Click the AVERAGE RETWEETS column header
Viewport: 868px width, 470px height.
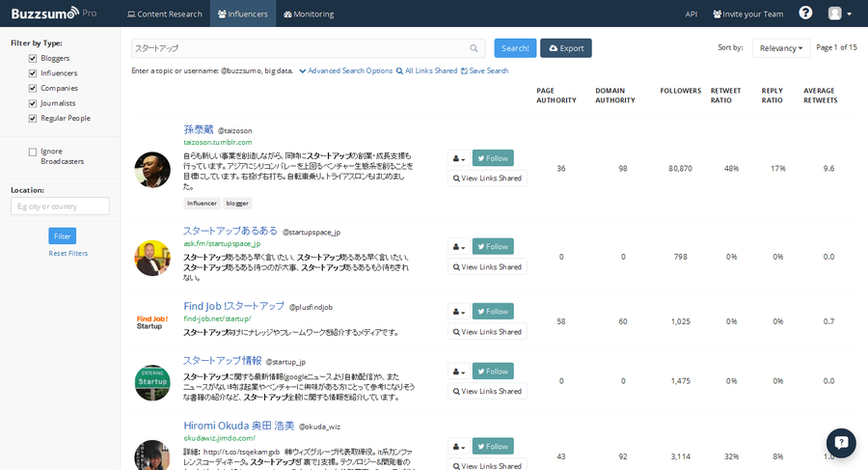point(821,96)
